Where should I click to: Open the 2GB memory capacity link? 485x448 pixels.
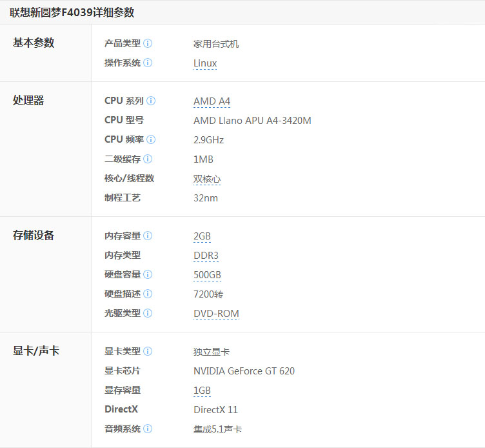(202, 236)
